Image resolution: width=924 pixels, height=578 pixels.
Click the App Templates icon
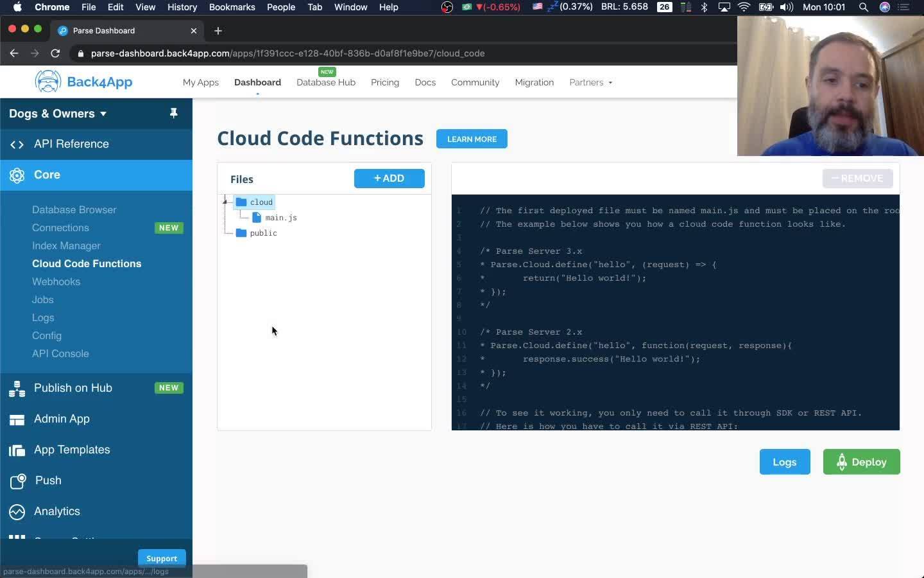[x=17, y=450]
